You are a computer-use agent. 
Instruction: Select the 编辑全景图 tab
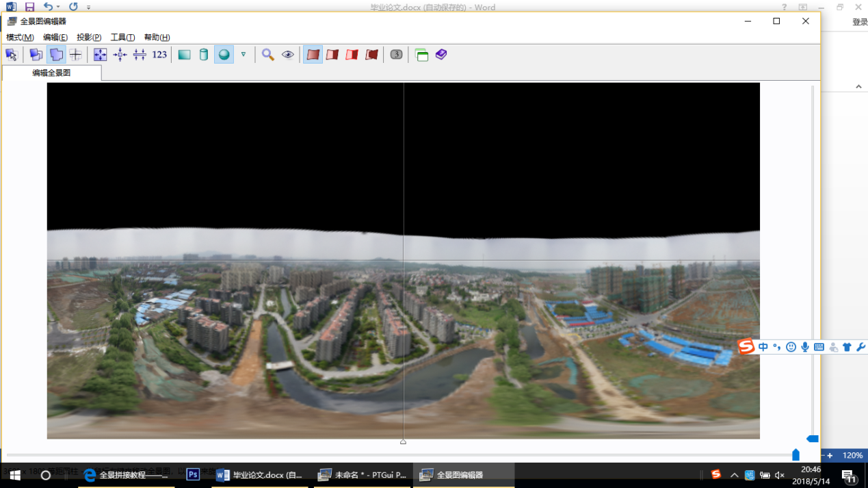point(51,73)
